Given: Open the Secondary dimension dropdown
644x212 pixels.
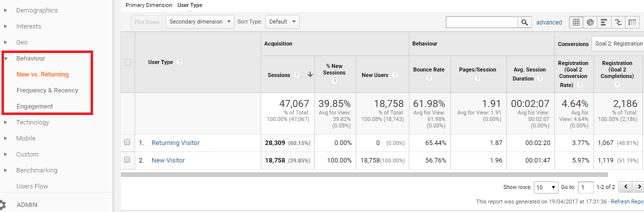Looking at the screenshot, I should [x=200, y=22].
